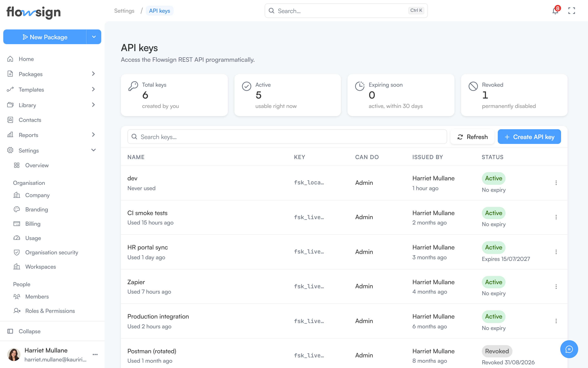Click API keys breadcrumb
Screen dimensions: 588x368
tap(159, 11)
